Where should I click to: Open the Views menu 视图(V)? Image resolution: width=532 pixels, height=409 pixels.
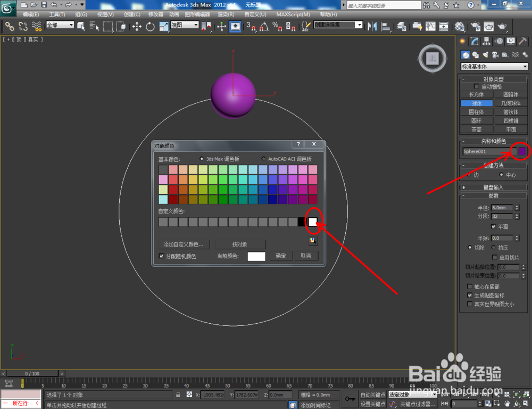pos(105,14)
